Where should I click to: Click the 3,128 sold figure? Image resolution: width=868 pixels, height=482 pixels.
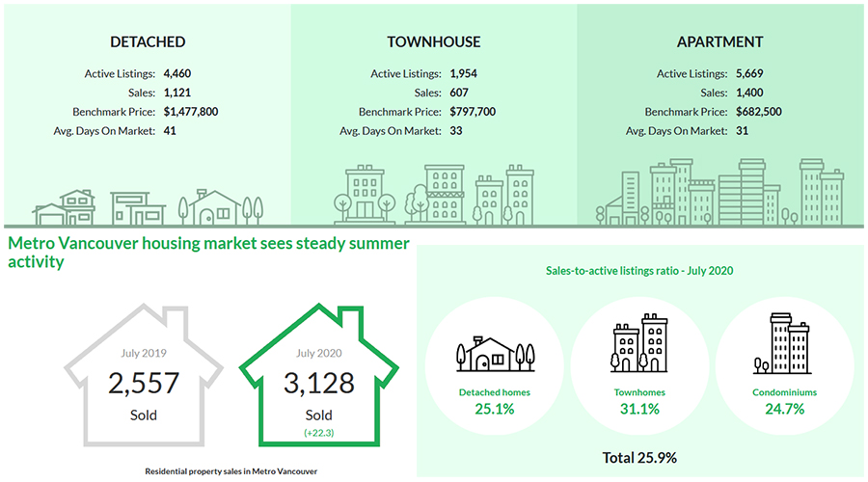pyautogui.click(x=319, y=383)
